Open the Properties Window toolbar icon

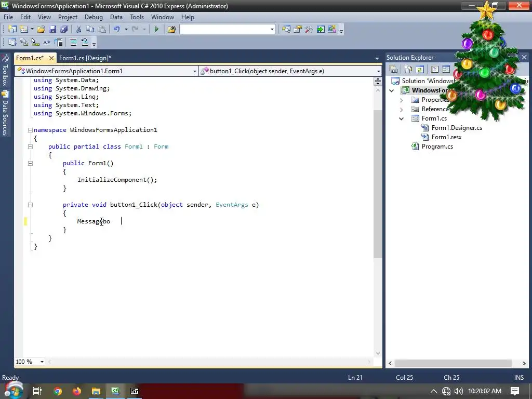tap(298, 30)
